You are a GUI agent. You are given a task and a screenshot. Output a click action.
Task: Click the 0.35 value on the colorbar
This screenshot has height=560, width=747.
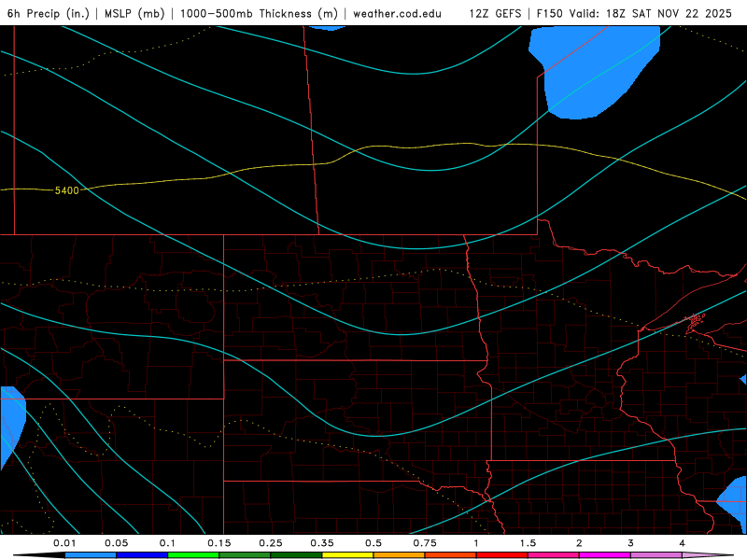click(x=322, y=543)
